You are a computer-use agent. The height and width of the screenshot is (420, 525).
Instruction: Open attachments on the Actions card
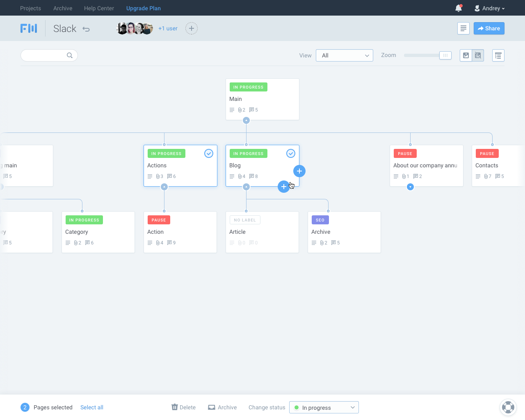click(x=160, y=176)
